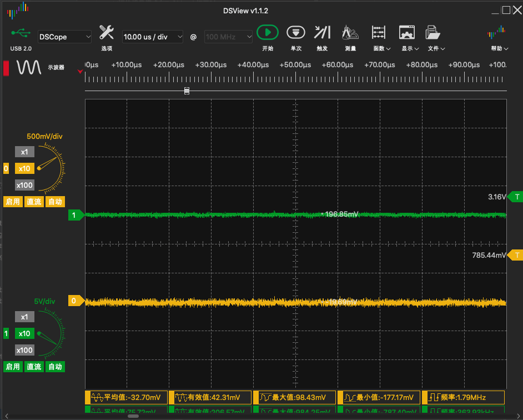This screenshot has height=420, width=523.
Task: Click the red indicator bar beside oscilloscope icon
Action: coord(6,68)
